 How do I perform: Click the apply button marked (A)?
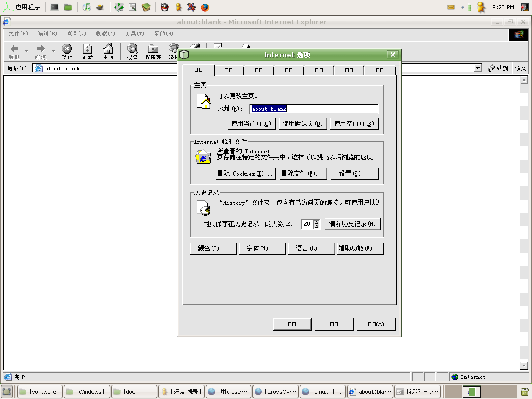coord(376,324)
